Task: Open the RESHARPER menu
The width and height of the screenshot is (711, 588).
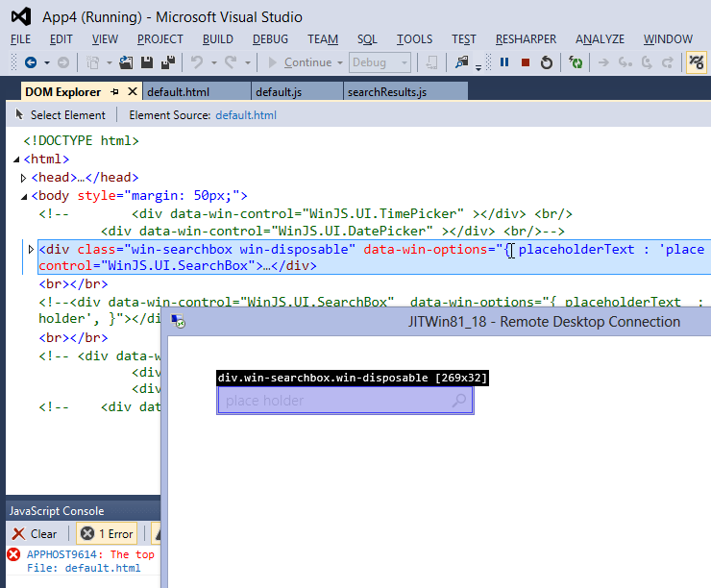Action: [526, 39]
